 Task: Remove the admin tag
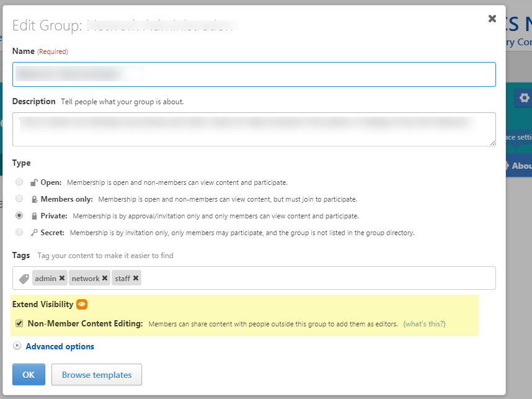[62, 278]
